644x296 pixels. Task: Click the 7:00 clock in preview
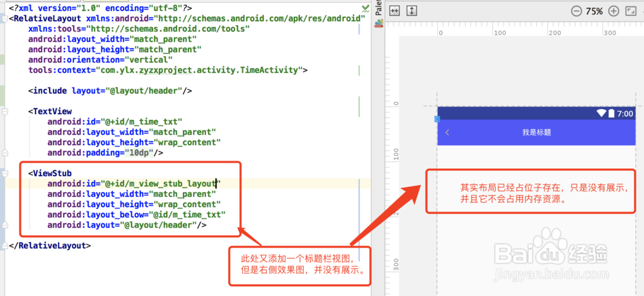625,113
